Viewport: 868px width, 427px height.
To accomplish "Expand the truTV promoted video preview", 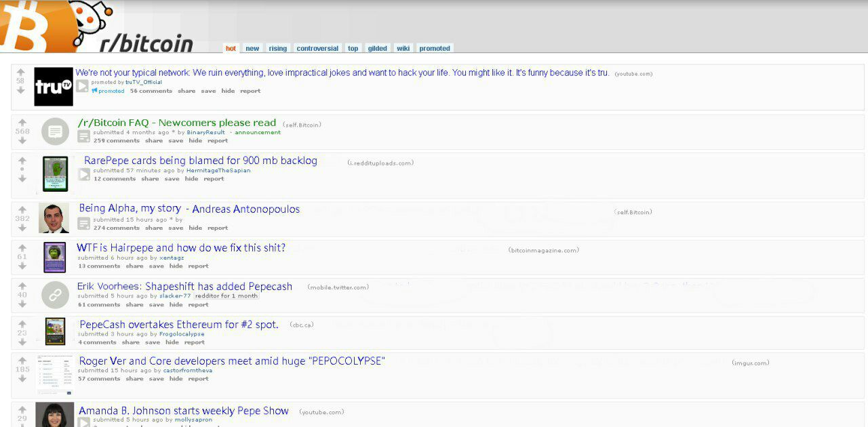I will tap(82, 86).
